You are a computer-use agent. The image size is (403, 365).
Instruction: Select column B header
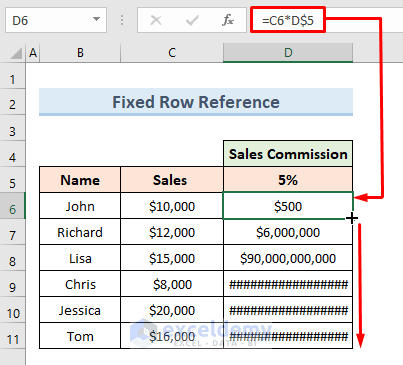click(x=80, y=53)
